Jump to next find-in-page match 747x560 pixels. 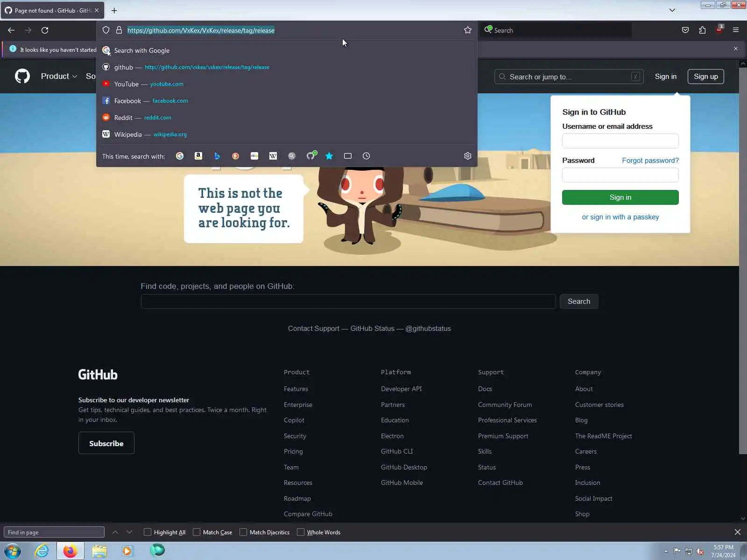coord(129,532)
